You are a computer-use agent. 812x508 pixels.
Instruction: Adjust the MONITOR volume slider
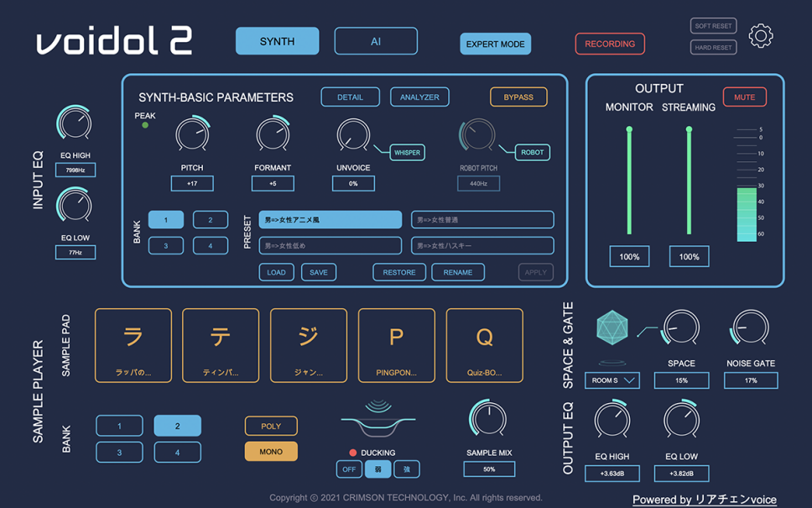[629, 181]
